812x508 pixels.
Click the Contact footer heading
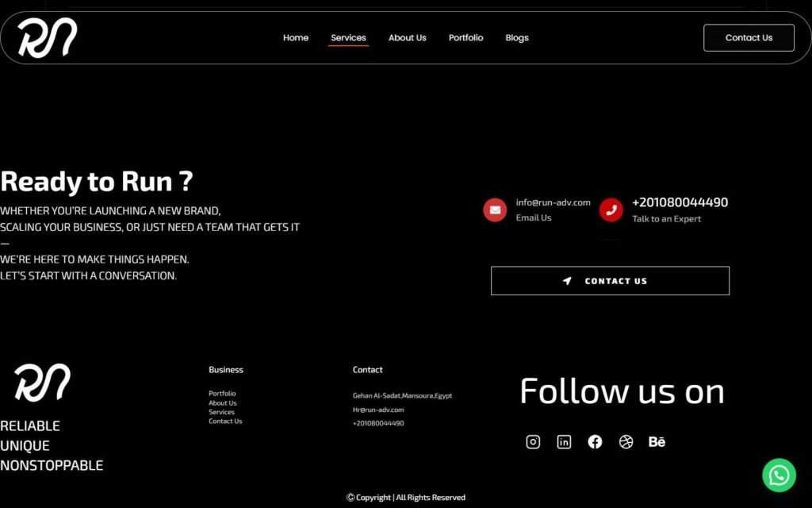368,370
